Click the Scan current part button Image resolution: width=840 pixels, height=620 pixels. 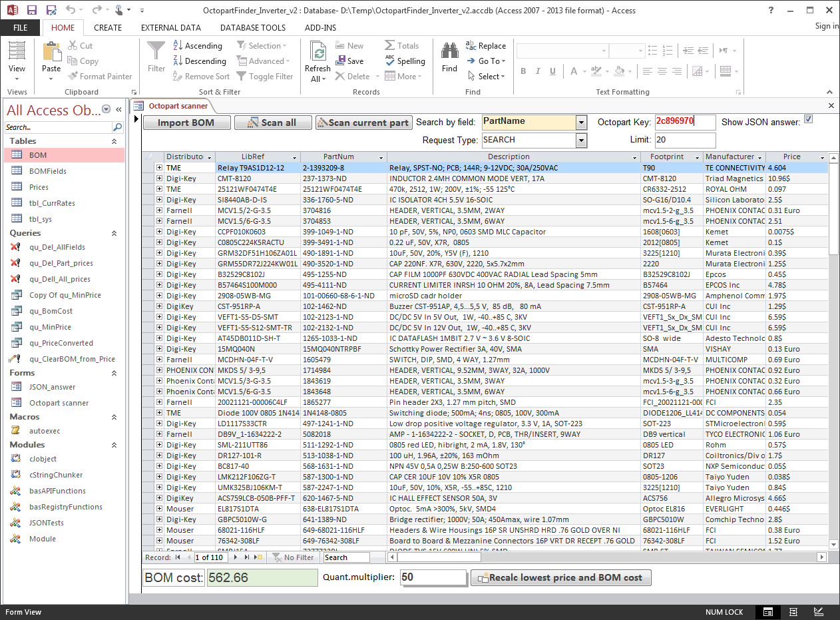363,123
